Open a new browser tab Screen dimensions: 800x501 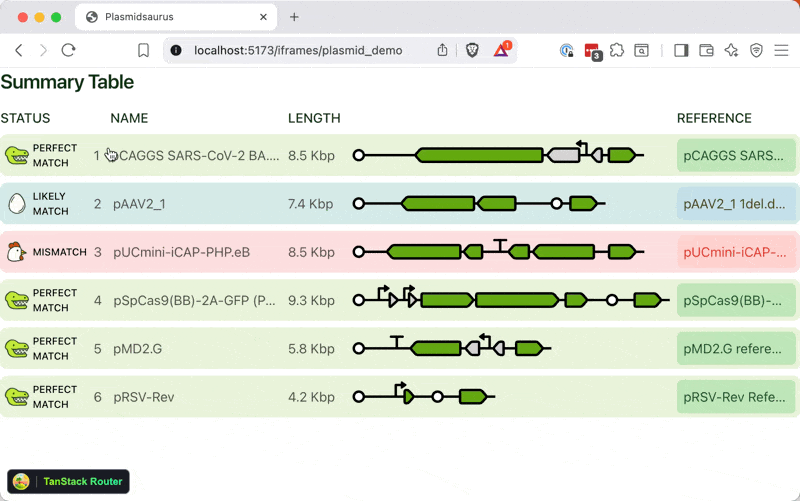pos(294,17)
